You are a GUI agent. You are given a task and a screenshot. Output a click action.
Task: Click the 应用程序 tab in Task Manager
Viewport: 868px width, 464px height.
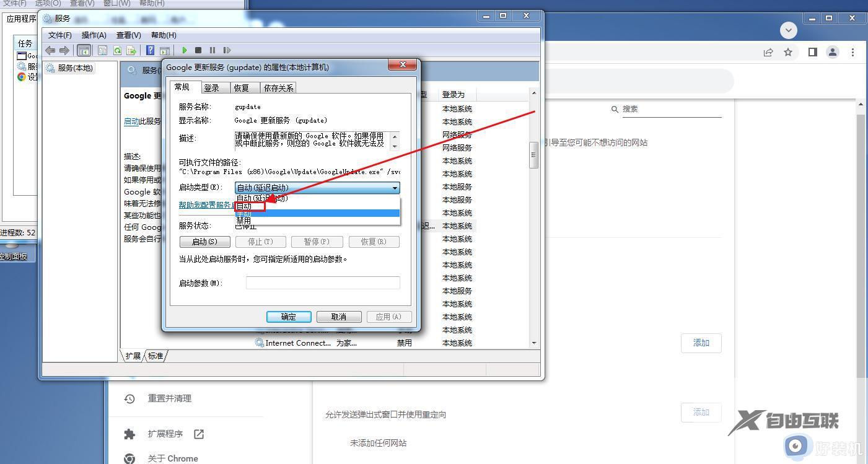click(x=21, y=19)
